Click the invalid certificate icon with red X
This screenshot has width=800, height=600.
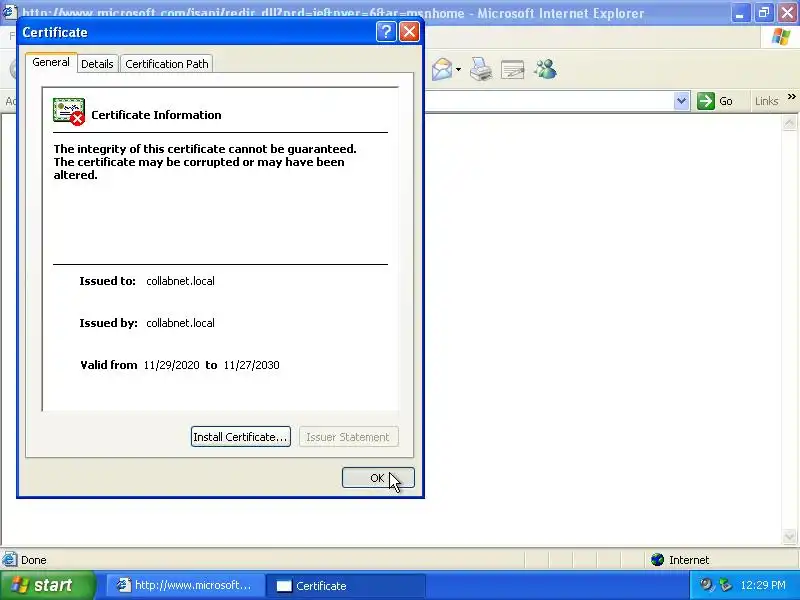tap(69, 112)
